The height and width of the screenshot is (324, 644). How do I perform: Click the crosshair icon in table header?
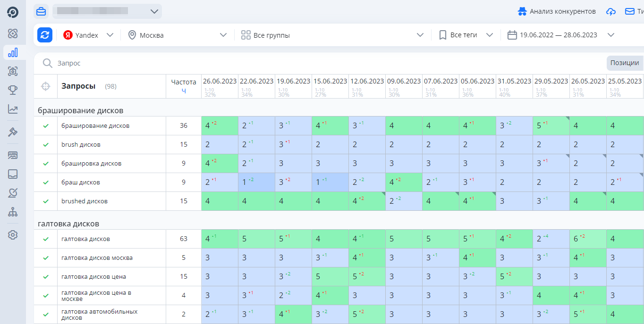coord(45,86)
